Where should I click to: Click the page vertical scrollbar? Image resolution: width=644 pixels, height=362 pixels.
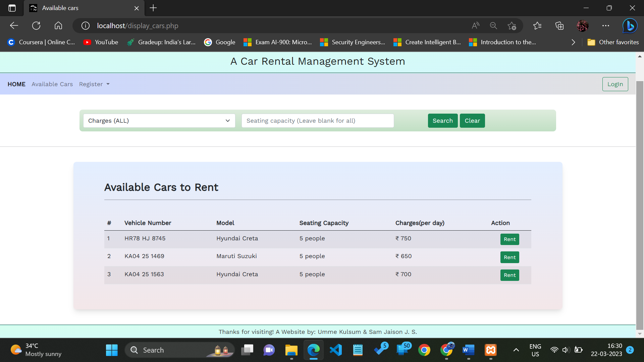[640, 201]
